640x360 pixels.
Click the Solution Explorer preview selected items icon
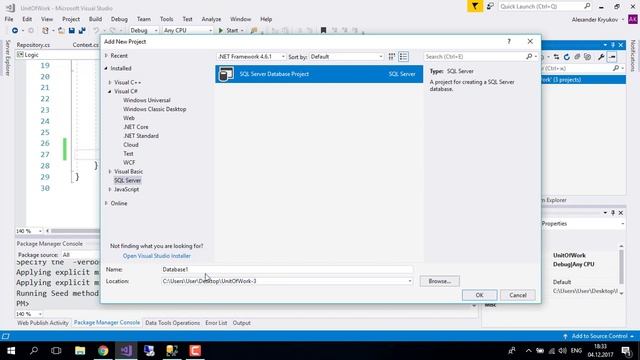tap(612, 57)
